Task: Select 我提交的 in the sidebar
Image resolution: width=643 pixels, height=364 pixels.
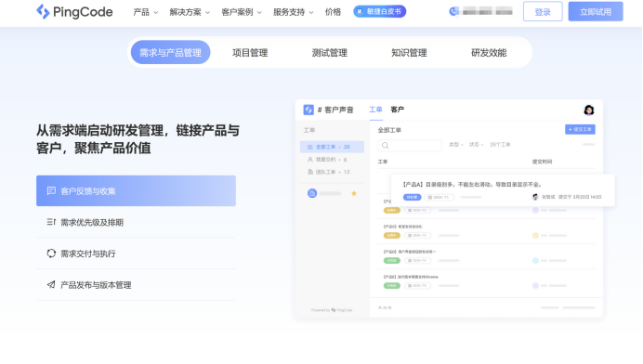Action: point(332,160)
